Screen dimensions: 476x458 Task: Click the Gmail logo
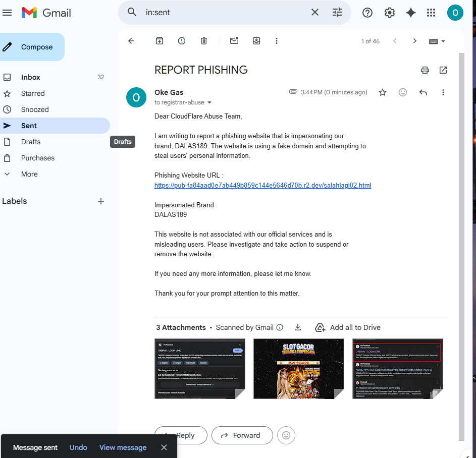click(x=46, y=13)
